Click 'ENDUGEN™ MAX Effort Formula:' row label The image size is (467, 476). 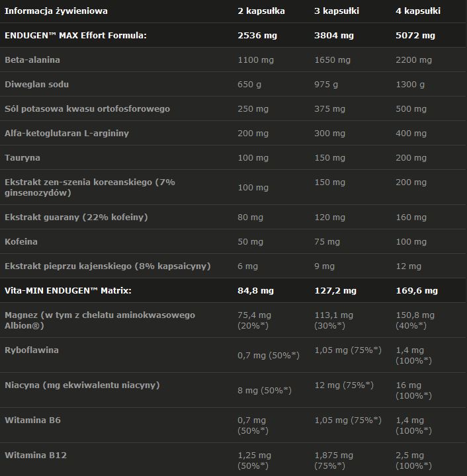(x=75, y=36)
